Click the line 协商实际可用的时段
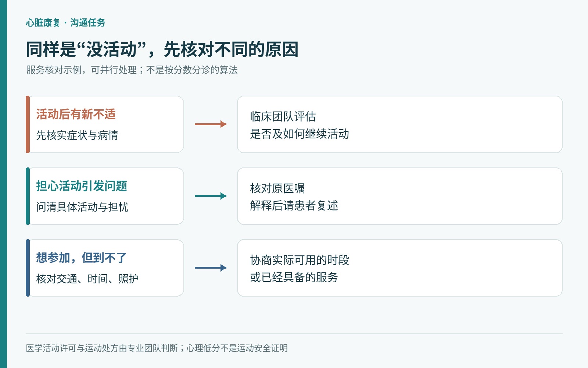Screen dimensions: 588x368 coord(300,260)
